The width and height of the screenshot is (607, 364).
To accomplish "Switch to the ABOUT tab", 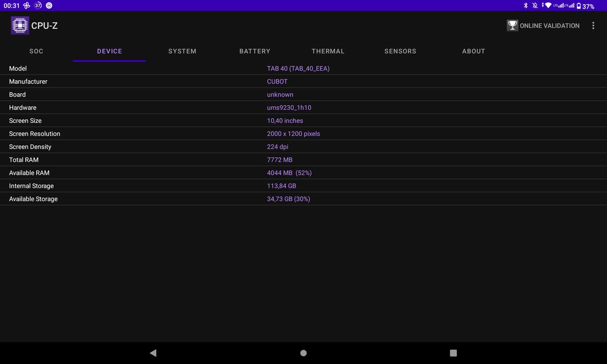I will pos(473,51).
